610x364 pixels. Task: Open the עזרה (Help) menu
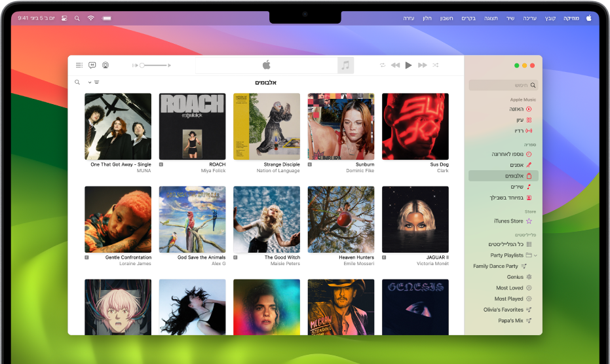click(x=408, y=18)
